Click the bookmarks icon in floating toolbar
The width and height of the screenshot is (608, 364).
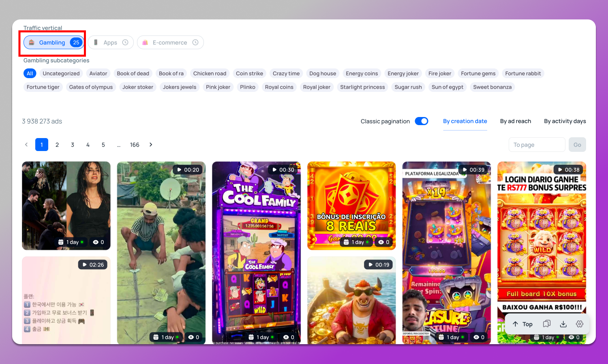(547, 324)
